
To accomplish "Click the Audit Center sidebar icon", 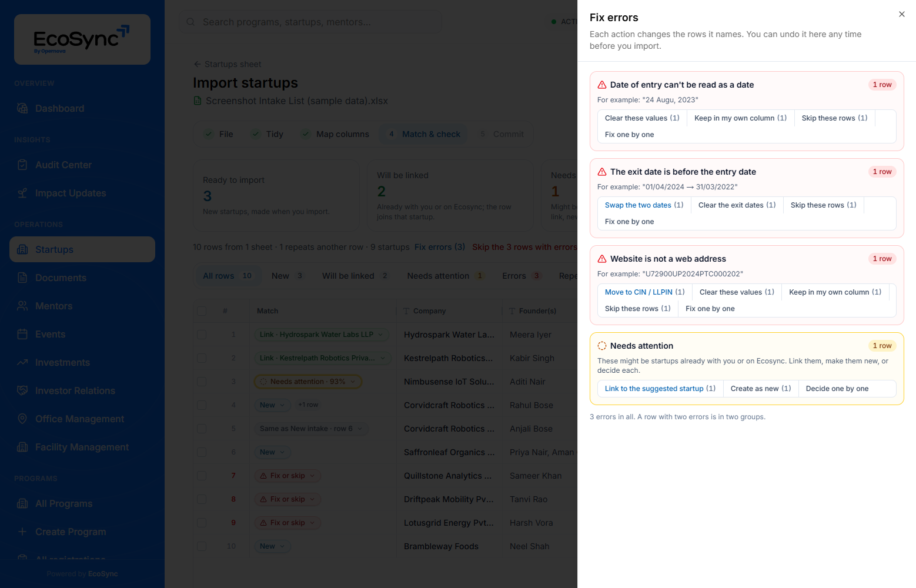I will (22, 165).
